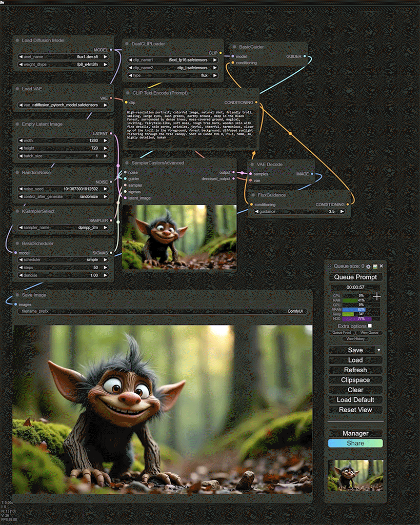The height and width of the screenshot is (525, 420).
Task: Open the unet_name model selector
Action: point(63,57)
